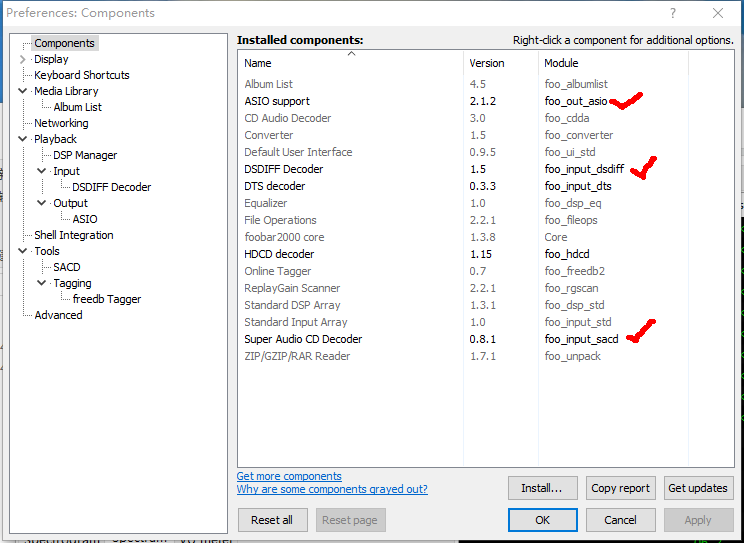
Task: Click Why are some components grayed out
Action: point(332,489)
